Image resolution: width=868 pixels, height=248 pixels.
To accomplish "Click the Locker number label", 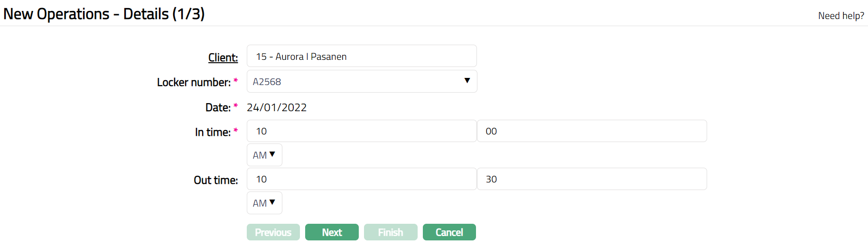I will 194,82.
